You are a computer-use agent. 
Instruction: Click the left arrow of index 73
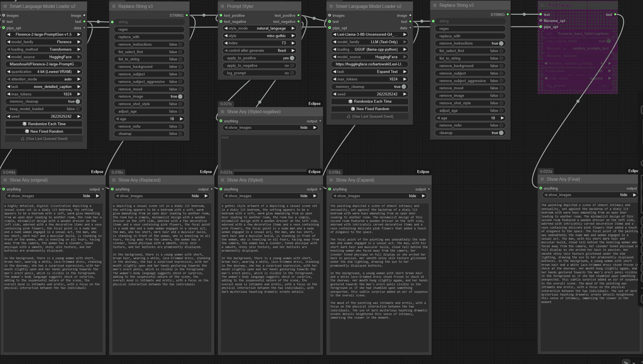pos(226,43)
